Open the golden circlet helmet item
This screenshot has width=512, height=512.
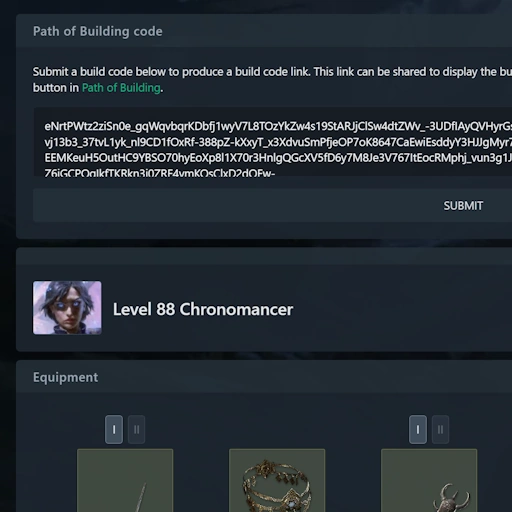pos(277,480)
